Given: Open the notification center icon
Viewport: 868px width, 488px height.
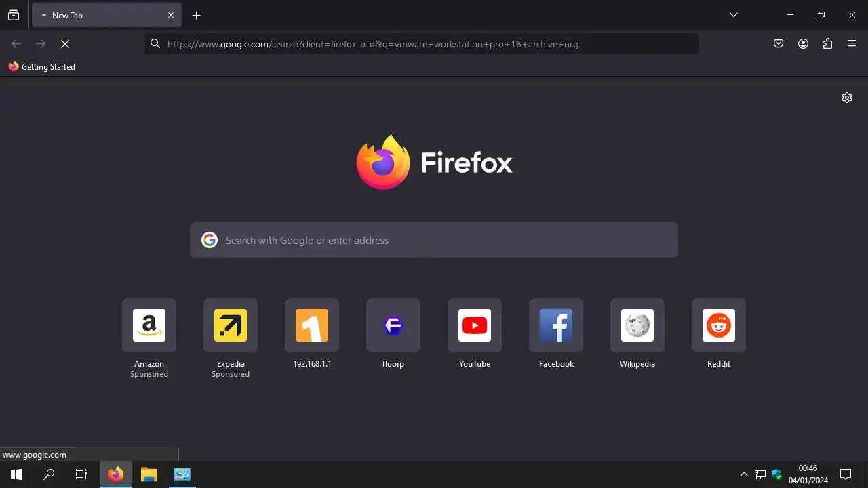Looking at the screenshot, I should pyautogui.click(x=846, y=474).
